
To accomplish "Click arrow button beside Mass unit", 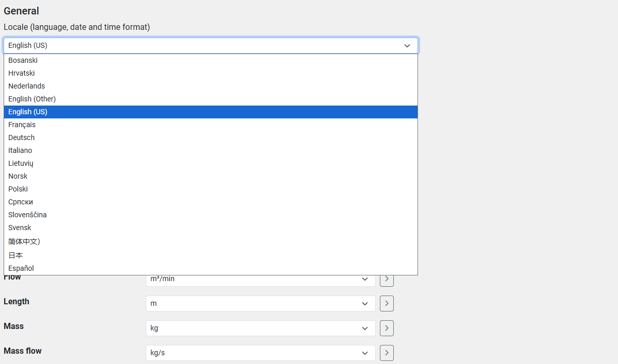I will (x=387, y=328).
